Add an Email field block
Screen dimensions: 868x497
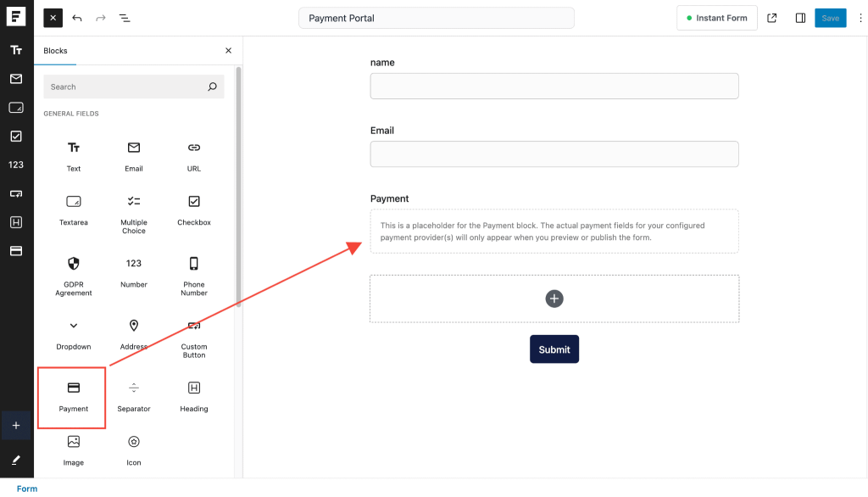(133, 154)
